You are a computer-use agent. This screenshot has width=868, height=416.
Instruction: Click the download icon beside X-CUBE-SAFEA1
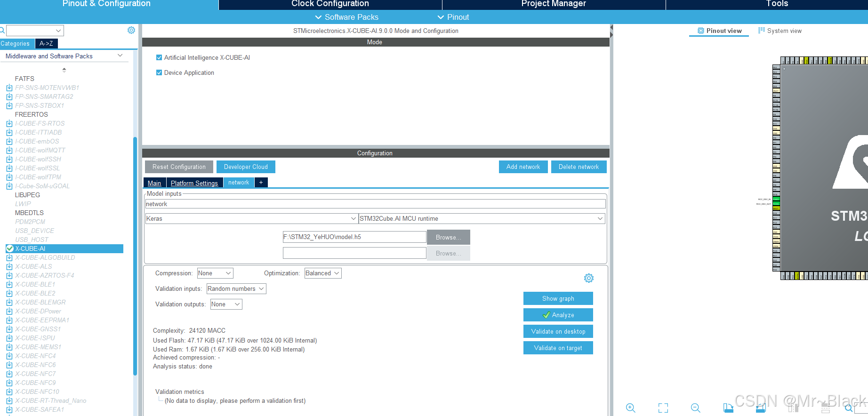tap(9, 409)
